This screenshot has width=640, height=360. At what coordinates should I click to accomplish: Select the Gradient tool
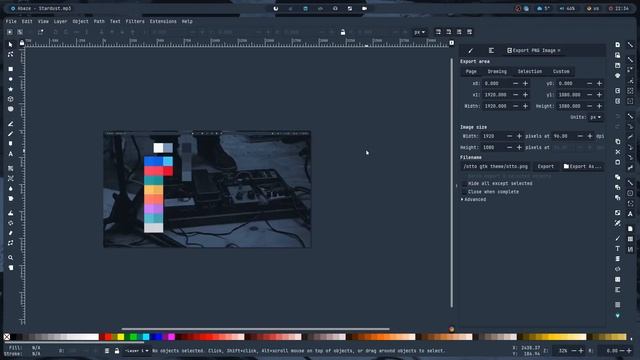(11, 168)
